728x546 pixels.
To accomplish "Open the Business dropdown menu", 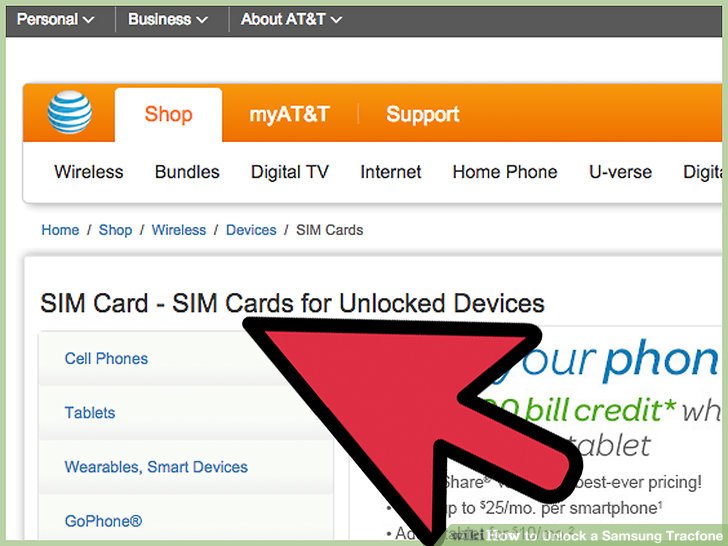I will point(168,19).
